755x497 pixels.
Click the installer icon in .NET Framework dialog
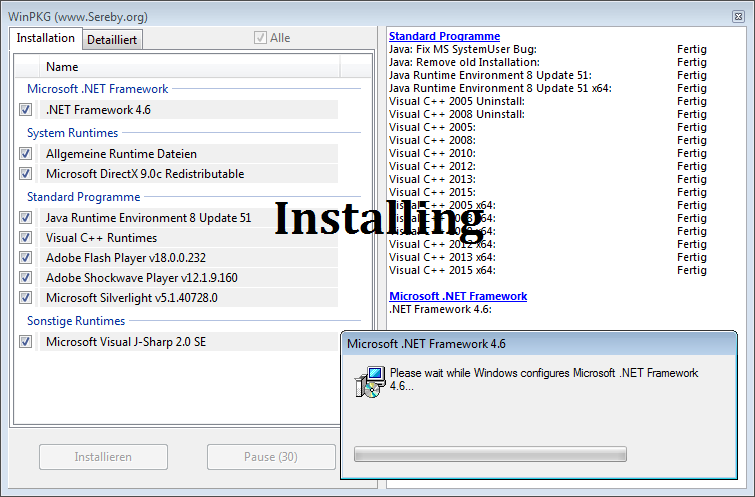tap(370, 382)
